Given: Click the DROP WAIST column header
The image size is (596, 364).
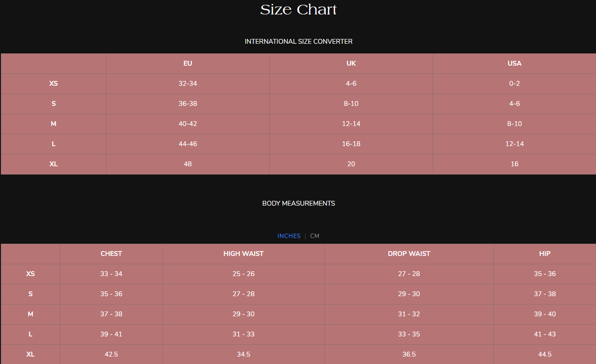Looking at the screenshot, I should coord(409,254).
